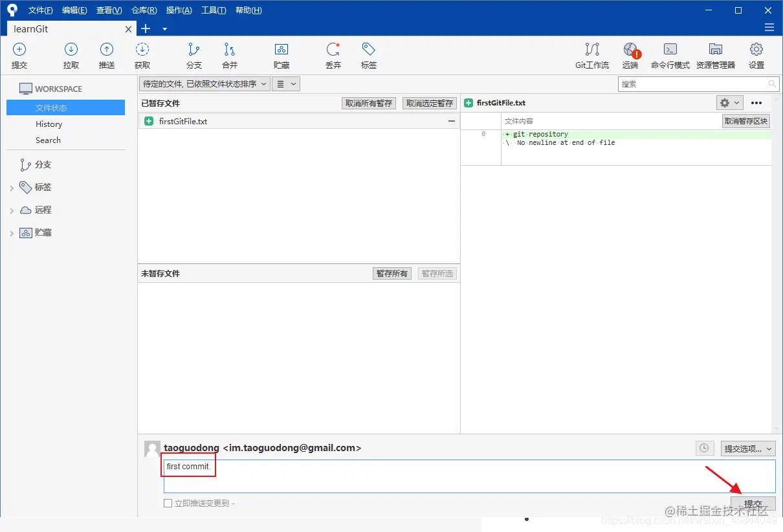The width and height of the screenshot is (783, 532).
Task: Open the 仓库(R) menu
Action: (x=144, y=10)
